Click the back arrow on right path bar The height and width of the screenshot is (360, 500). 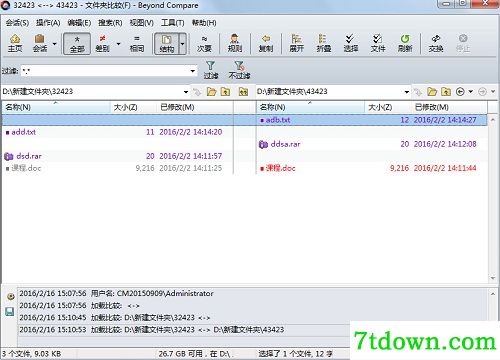click(460, 91)
